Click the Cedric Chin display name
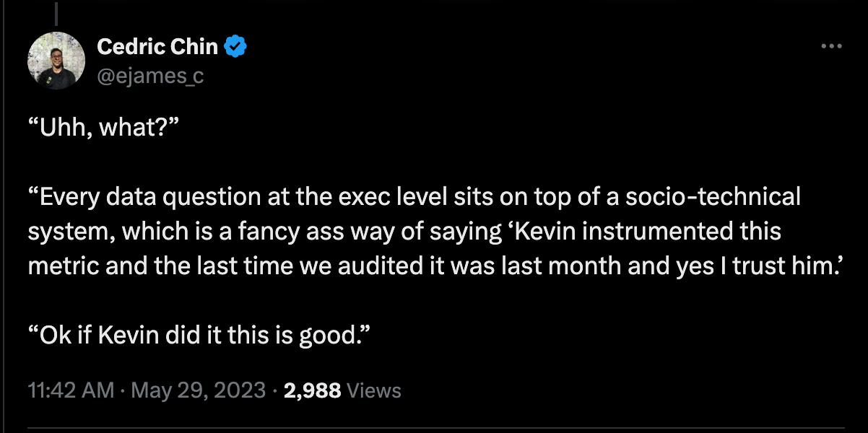868x433 pixels. (157, 48)
